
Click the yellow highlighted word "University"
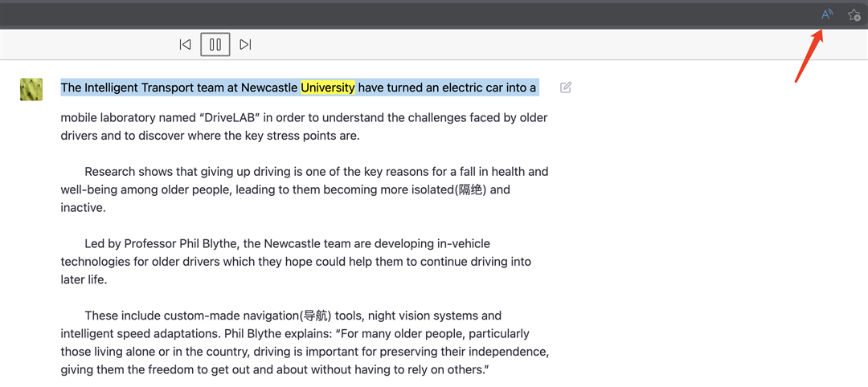(327, 88)
